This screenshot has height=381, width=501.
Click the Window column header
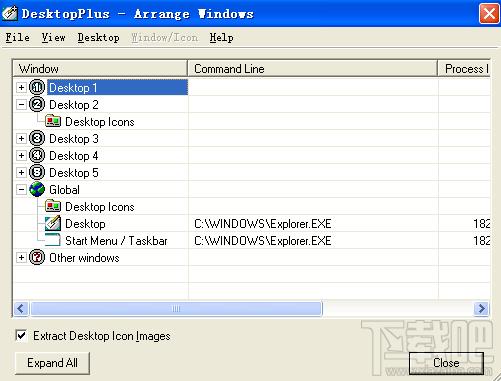100,69
